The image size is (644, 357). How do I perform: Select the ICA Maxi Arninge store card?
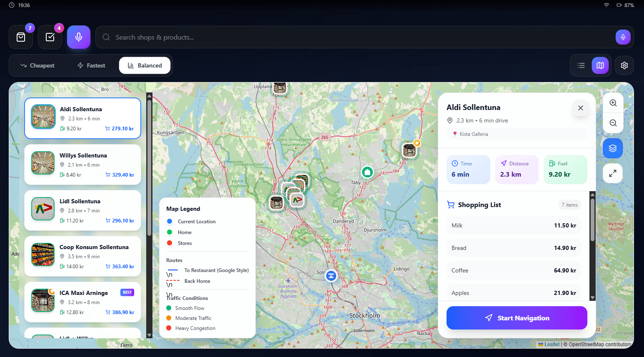click(x=82, y=302)
